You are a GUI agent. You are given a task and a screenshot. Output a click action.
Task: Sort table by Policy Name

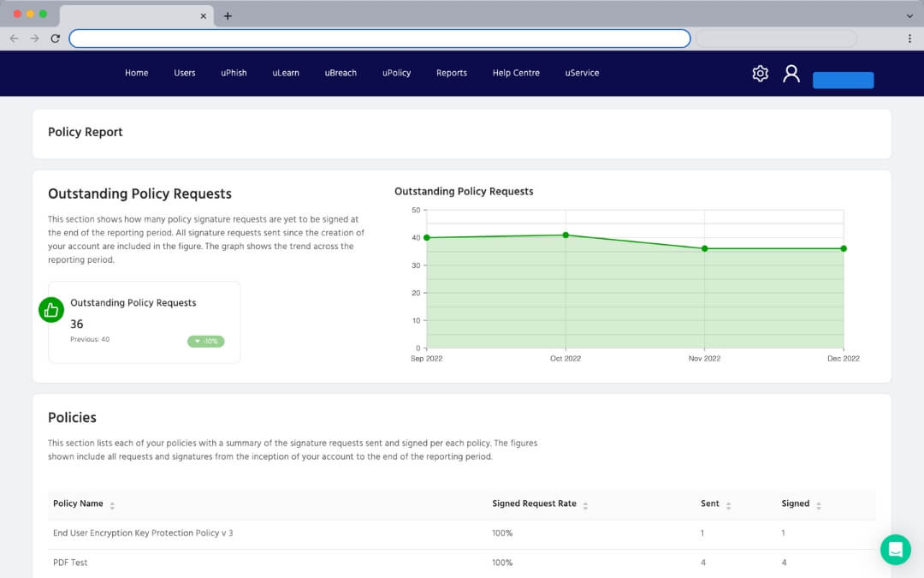112,505
